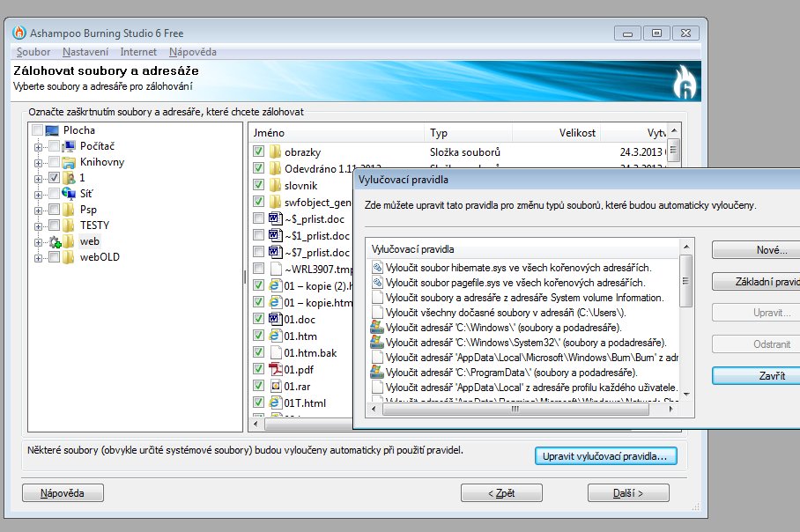Click the PDF icon of 01.pdf

click(276, 369)
